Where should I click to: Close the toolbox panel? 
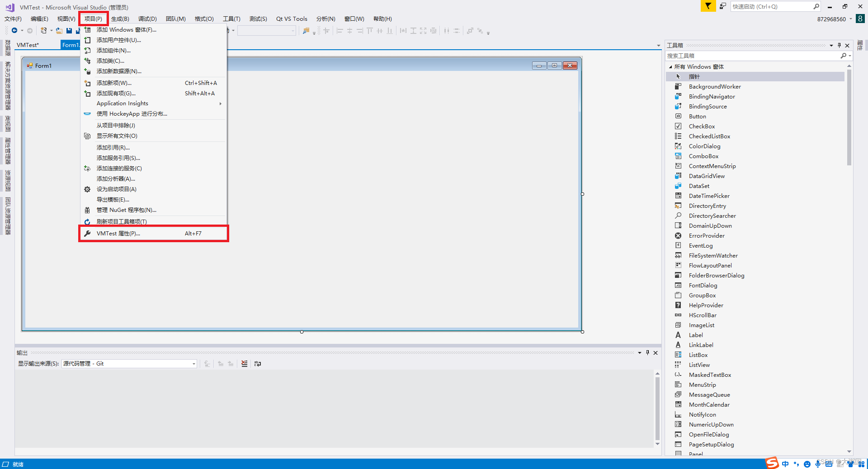847,45
